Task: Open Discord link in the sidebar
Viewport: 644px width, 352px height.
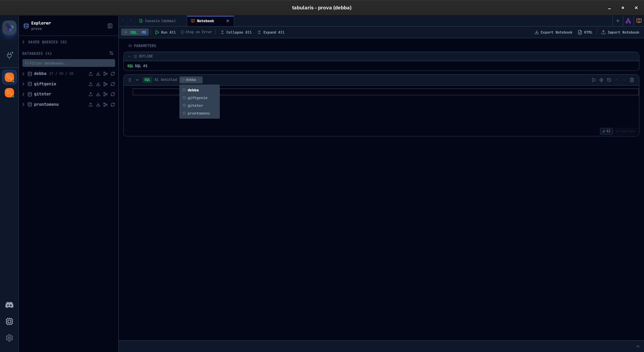Action: [x=9, y=305]
